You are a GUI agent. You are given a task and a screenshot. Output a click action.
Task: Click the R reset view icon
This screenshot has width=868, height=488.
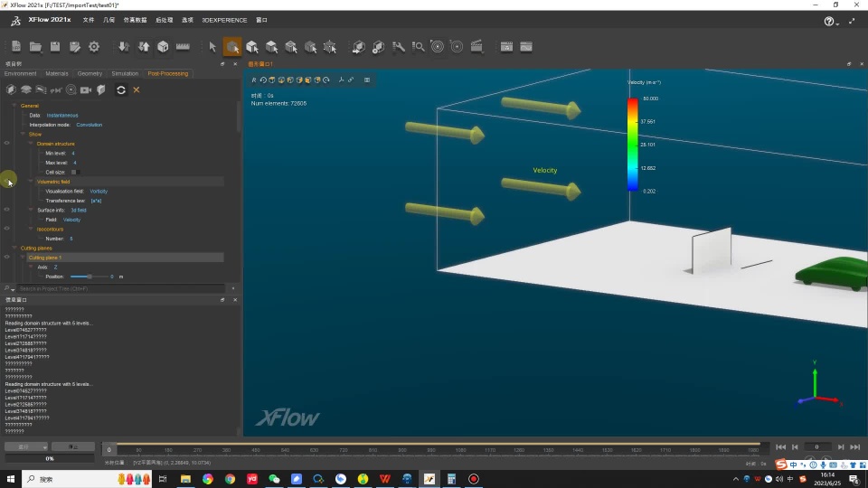254,80
